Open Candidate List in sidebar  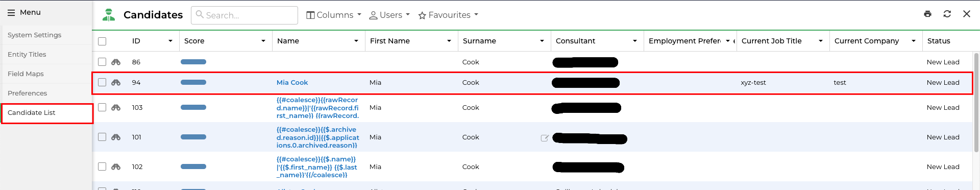tap(46, 113)
